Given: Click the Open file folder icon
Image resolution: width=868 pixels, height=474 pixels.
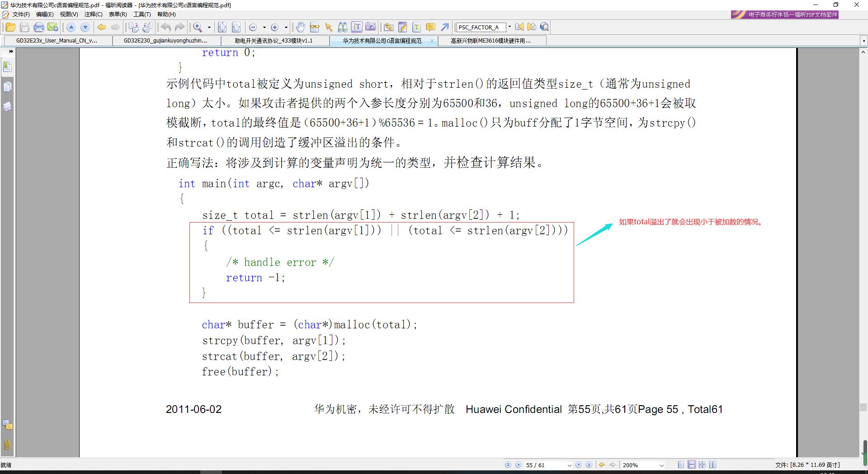Looking at the screenshot, I should (10, 27).
